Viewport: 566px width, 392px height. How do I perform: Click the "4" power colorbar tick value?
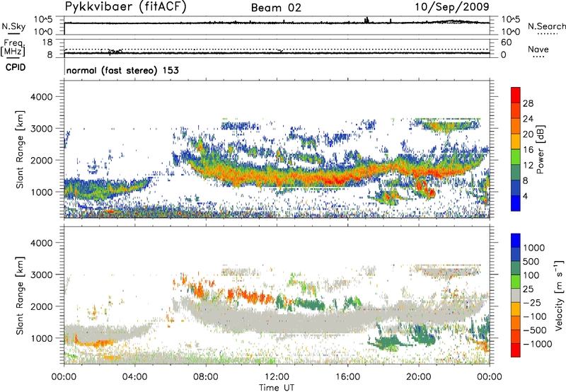(x=525, y=196)
